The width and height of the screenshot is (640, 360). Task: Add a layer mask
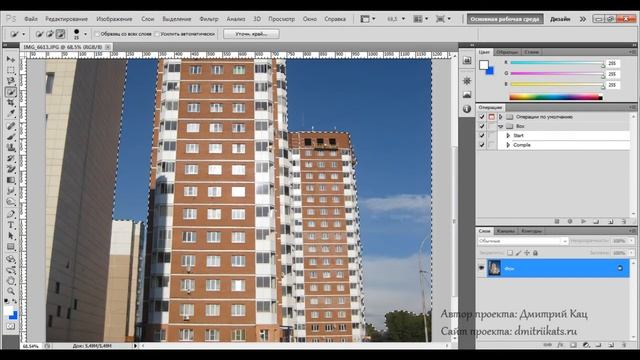click(573, 345)
